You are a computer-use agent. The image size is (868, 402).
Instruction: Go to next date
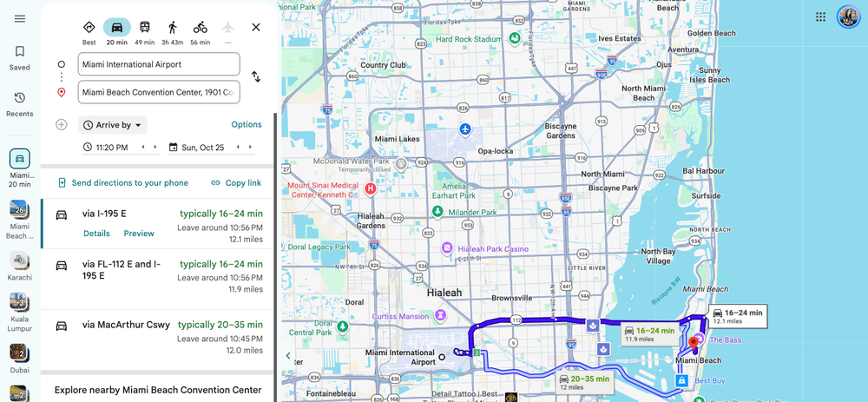coord(250,148)
